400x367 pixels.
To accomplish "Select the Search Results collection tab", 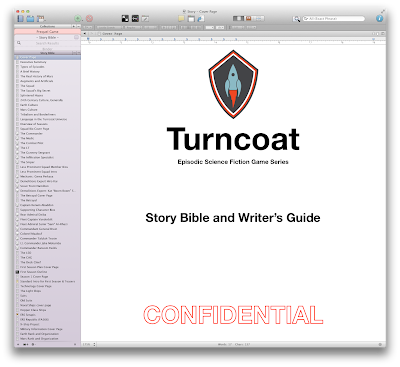I will tap(47, 43).
